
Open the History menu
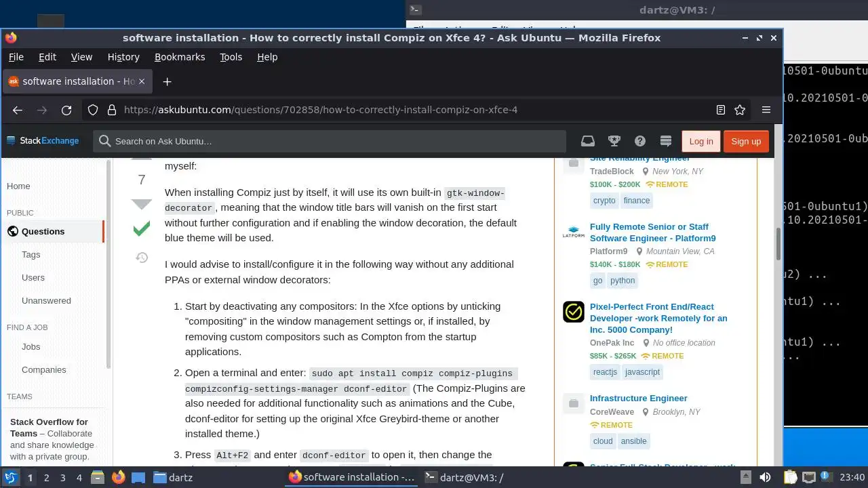123,57
